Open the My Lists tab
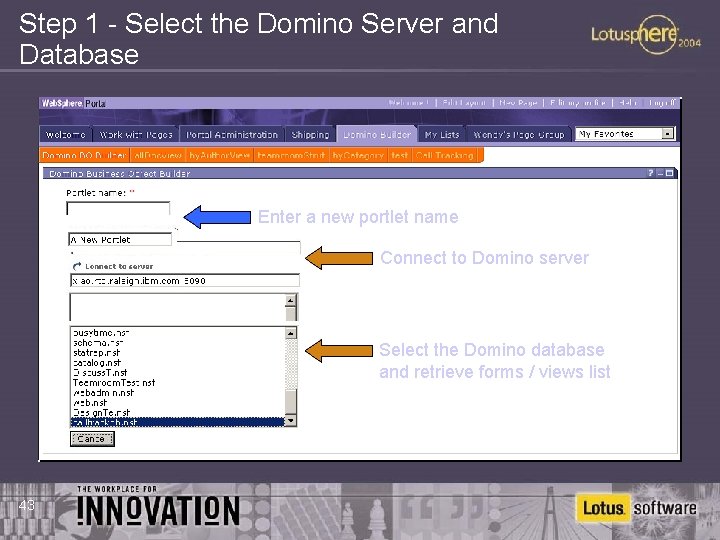The image size is (720, 540). 442,135
